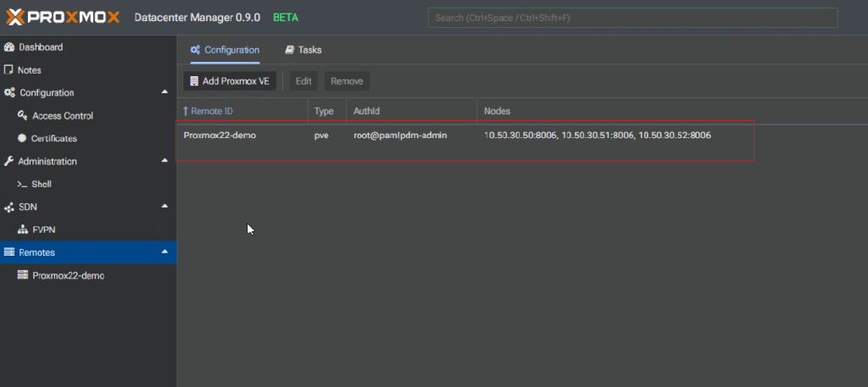This screenshot has width=868, height=387.
Task: Collapse the SDN section arrow
Action: point(164,207)
